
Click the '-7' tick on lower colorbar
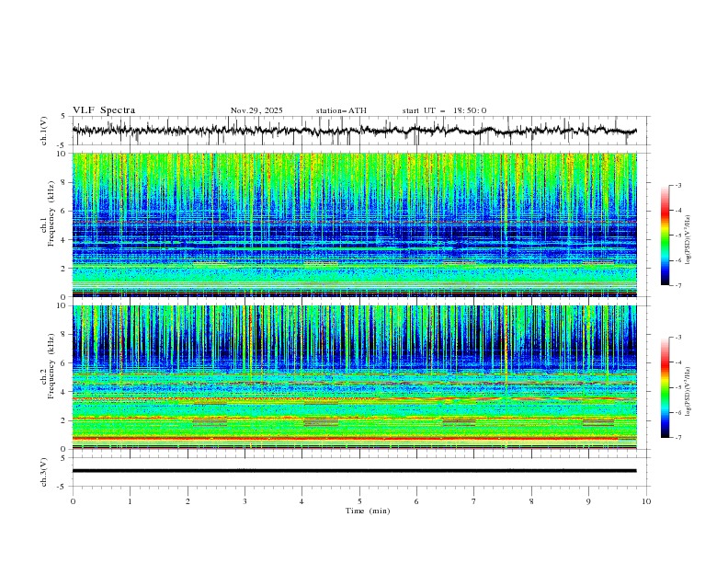(678, 438)
